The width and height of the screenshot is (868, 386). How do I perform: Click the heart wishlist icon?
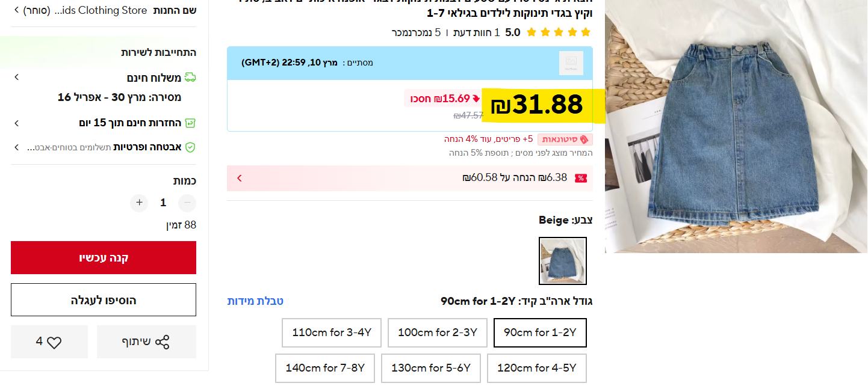(55, 342)
